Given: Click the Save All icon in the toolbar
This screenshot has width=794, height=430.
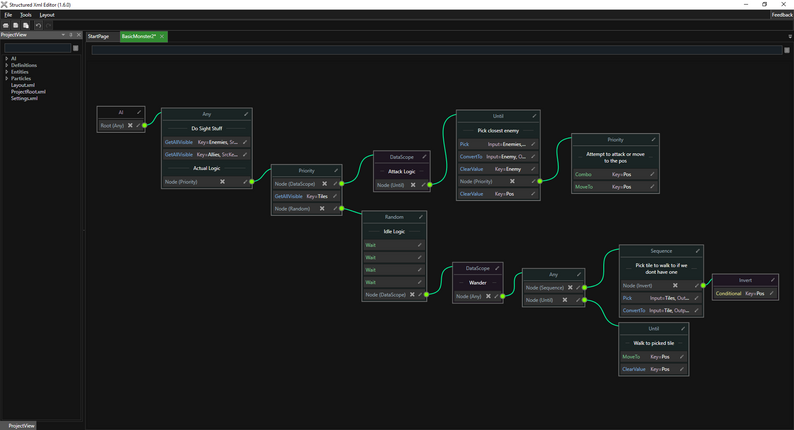Looking at the screenshot, I should tap(26, 25).
